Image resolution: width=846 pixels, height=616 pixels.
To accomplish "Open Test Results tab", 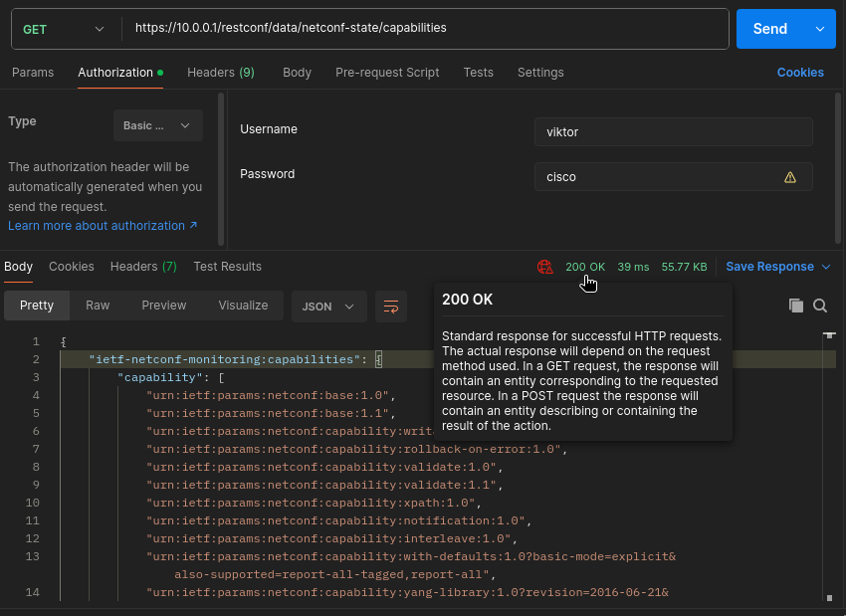I will tap(227, 267).
